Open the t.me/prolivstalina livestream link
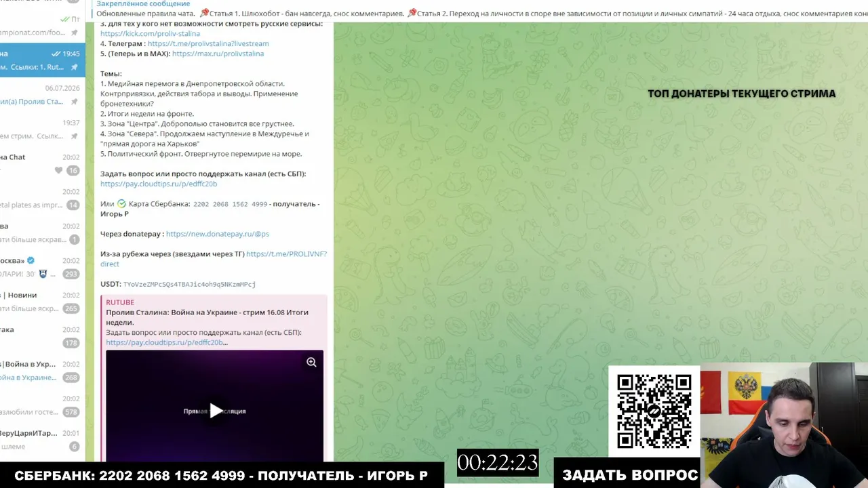Screen dimensions: 868x488 point(208,43)
